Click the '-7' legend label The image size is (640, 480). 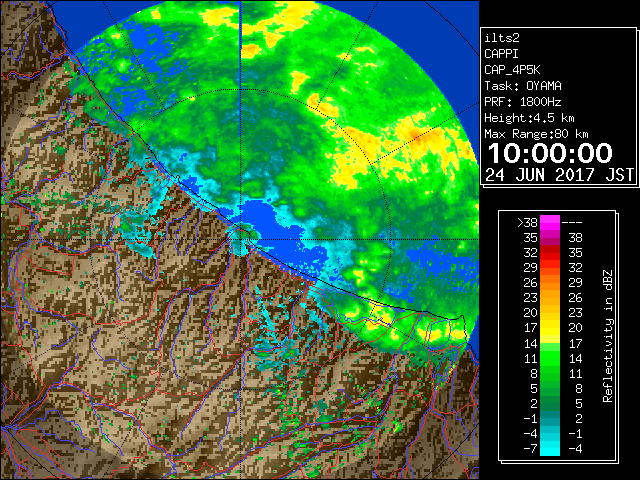point(531,448)
